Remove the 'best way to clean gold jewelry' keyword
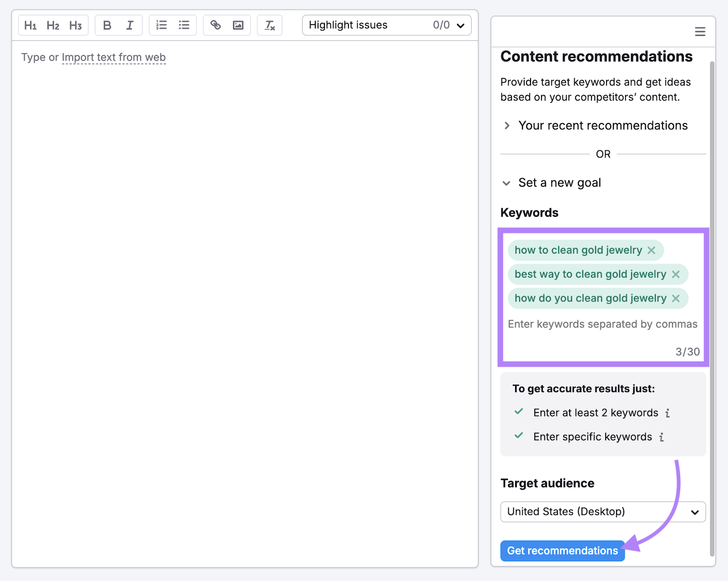The image size is (728, 581). [x=677, y=274]
